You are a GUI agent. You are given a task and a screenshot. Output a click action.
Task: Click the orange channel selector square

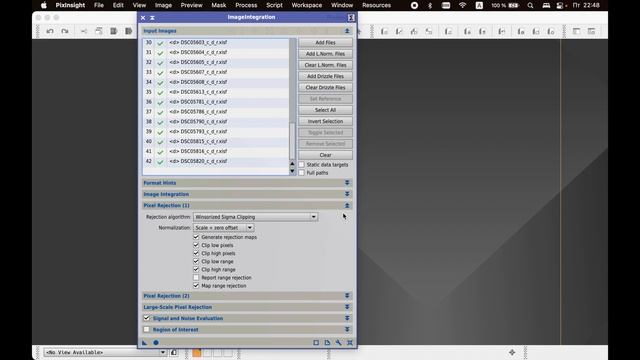pos(197,353)
